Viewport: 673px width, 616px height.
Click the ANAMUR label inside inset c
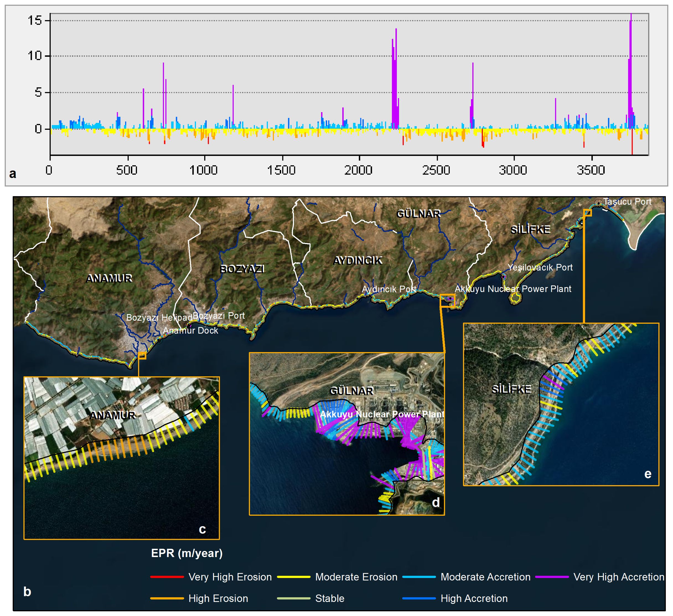pyautogui.click(x=113, y=415)
